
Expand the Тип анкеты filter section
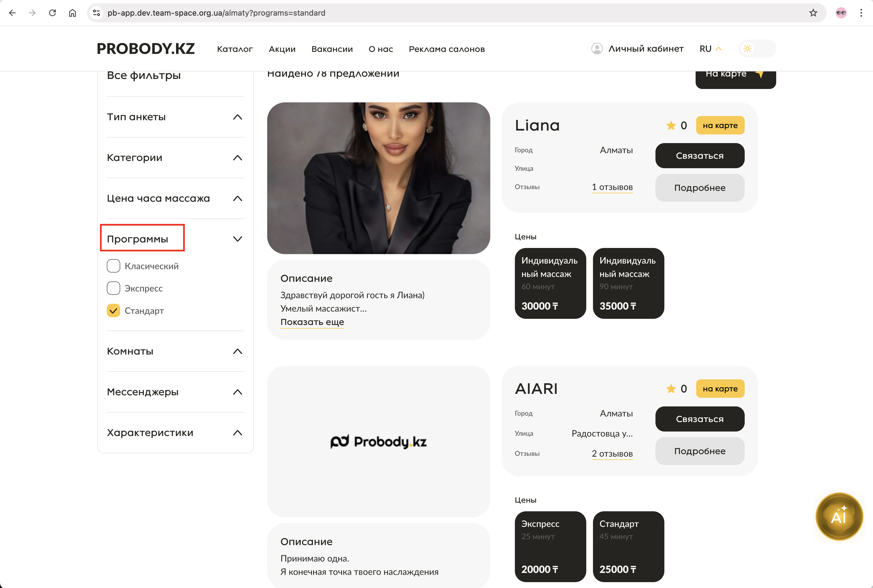click(x=237, y=117)
